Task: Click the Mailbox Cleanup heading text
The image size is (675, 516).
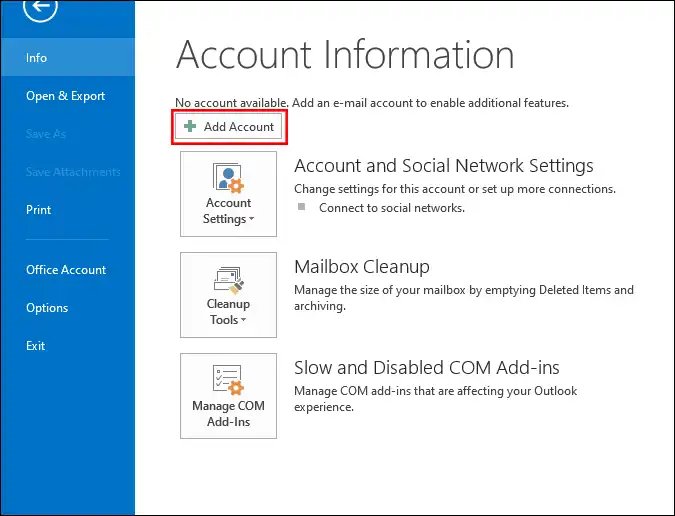Action: [362, 267]
